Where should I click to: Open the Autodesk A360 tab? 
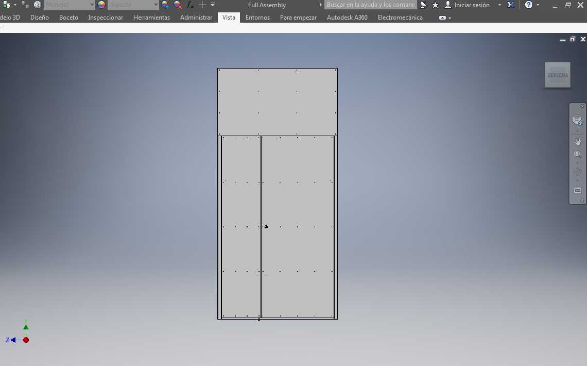[347, 17]
